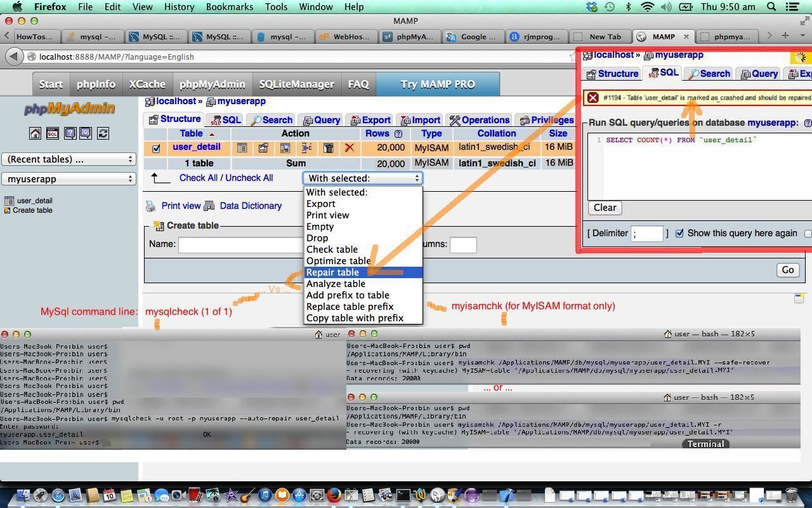The height and width of the screenshot is (508, 812).
Task: Choose 'Copy table with prefix' option
Action: click(363, 318)
